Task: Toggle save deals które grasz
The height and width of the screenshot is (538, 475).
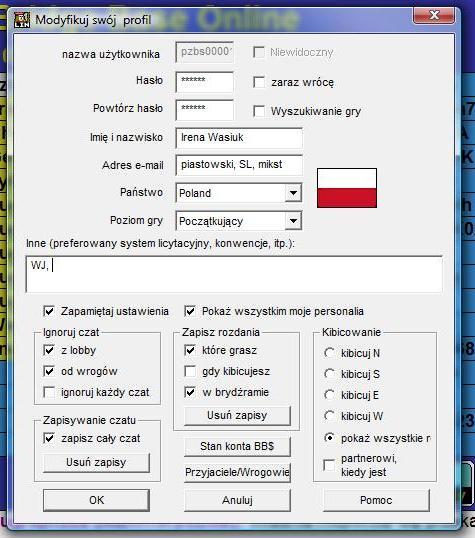Action: point(190,350)
